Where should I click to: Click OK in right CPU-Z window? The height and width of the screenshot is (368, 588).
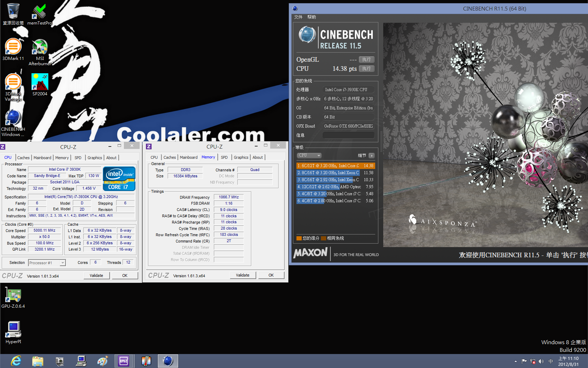[x=271, y=275]
